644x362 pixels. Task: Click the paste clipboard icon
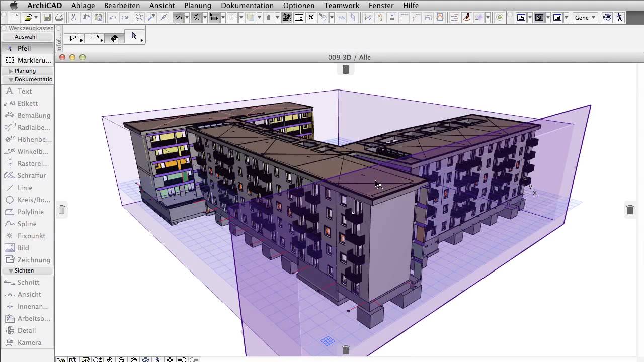(x=98, y=17)
